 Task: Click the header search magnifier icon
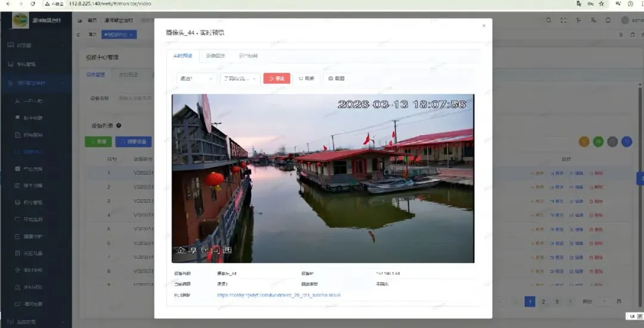point(549,20)
